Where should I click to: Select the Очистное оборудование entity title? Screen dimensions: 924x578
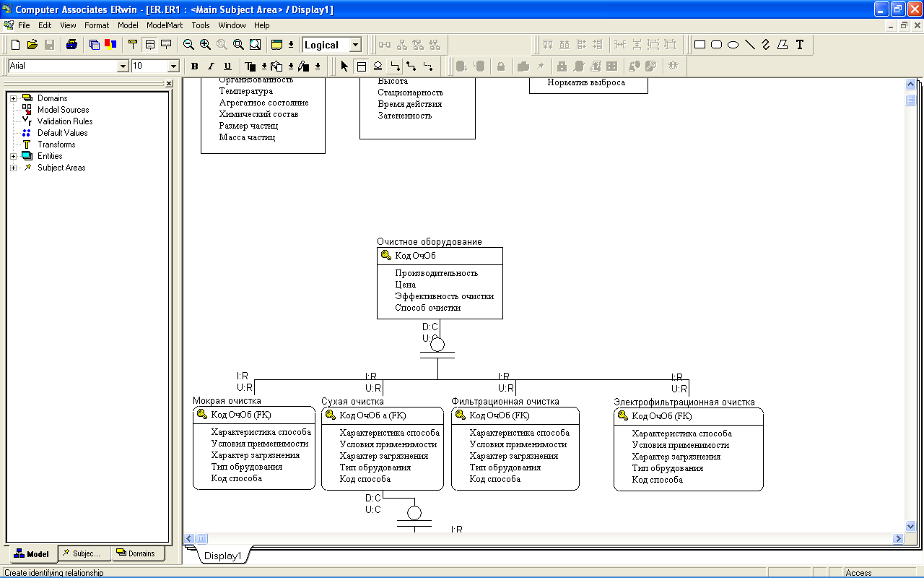point(430,242)
